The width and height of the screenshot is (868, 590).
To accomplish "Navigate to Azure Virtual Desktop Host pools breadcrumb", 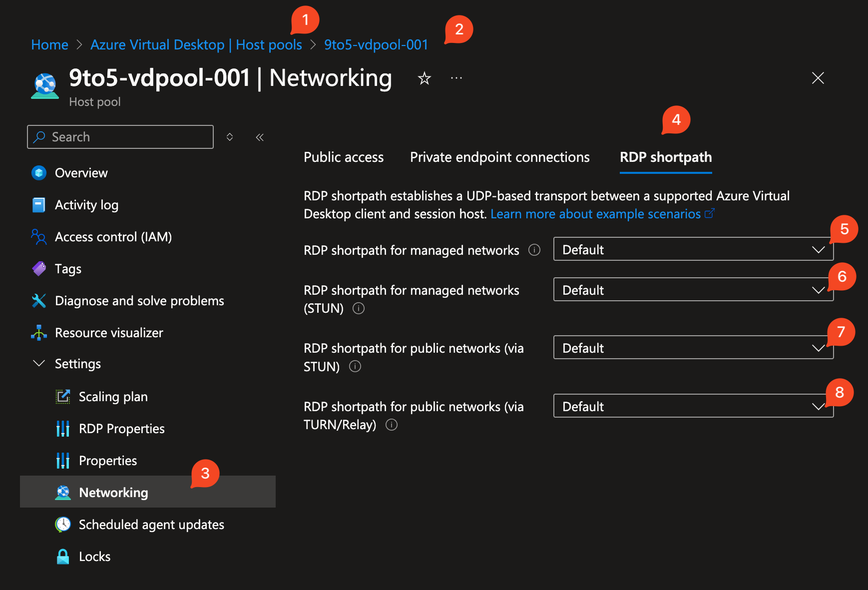I will [196, 44].
